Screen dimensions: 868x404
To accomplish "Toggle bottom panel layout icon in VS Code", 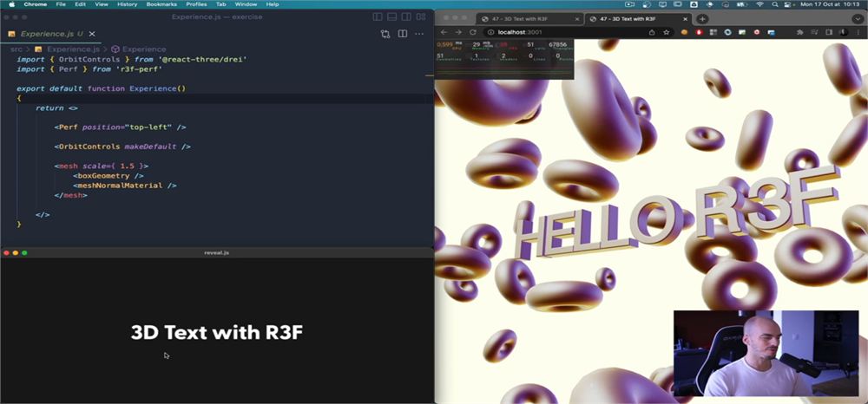I will [392, 17].
